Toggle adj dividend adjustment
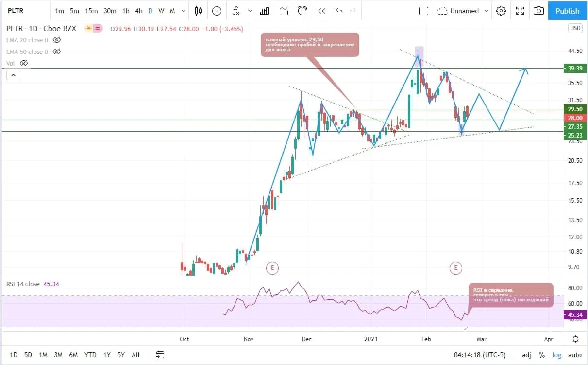The width and height of the screenshot is (588, 365). (x=526, y=355)
